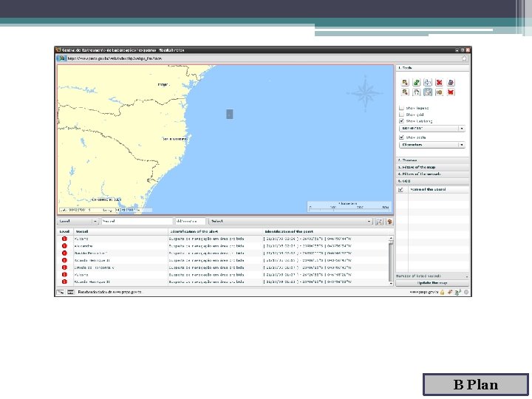Click the grey vessel marker on the sea
The height and width of the screenshot is (399, 532).
point(230,115)
